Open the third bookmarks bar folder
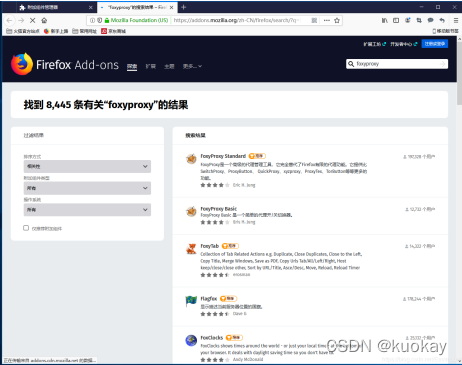The height and width of the screenshot is (365, 462). [x=85, y=31]
